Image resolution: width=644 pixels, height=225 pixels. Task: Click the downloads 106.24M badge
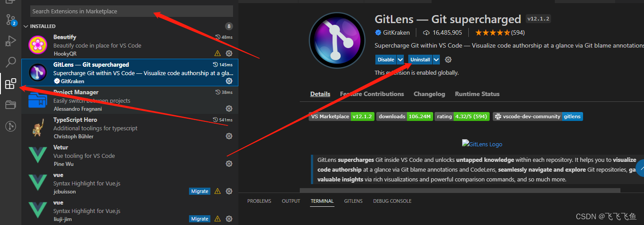click(x=405, y=117)
